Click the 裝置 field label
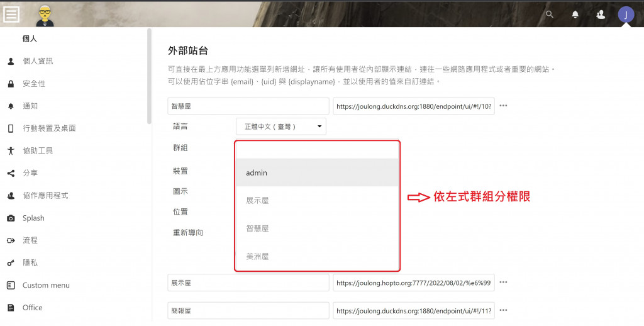Screen dimensions: 644x326 click(180, 171)
